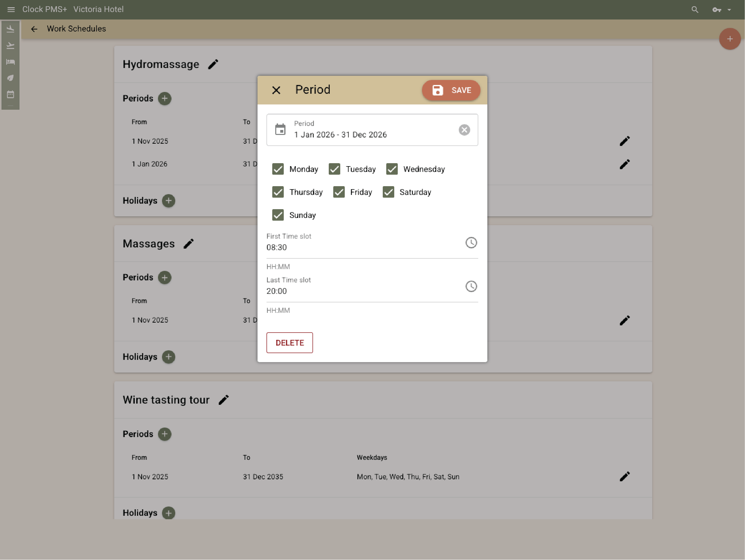Click the DELETE button in the Period dialog
This screenshot has width=745, height=560.
[289, 342]
